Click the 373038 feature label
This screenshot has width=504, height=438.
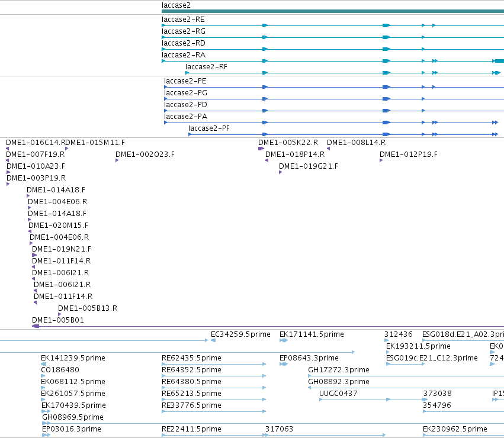pos(438,394)
